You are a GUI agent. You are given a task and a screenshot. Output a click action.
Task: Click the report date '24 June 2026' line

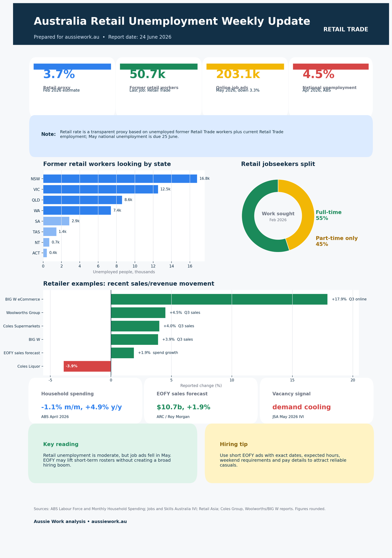(103, 37)
